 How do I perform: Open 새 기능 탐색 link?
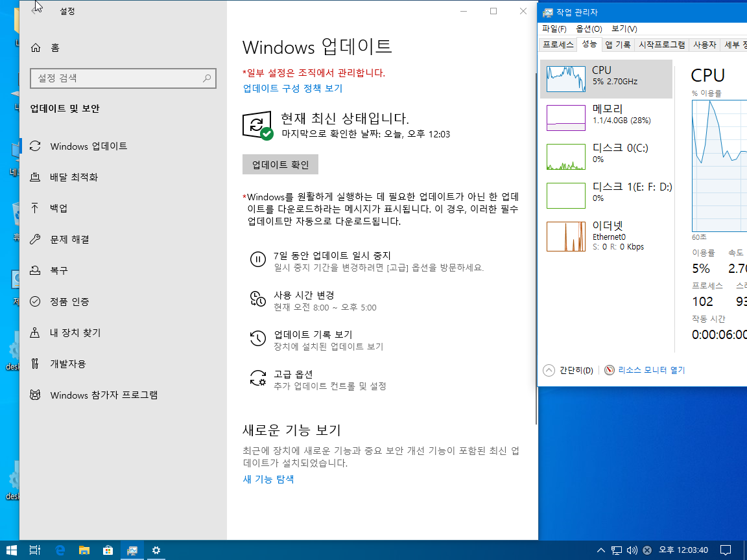point(268,479)
